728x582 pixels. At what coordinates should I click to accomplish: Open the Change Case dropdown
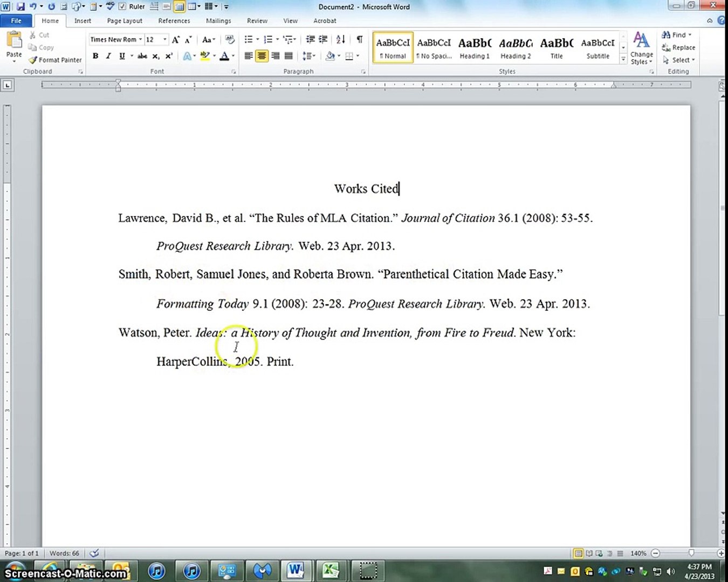tap(208, 39)
